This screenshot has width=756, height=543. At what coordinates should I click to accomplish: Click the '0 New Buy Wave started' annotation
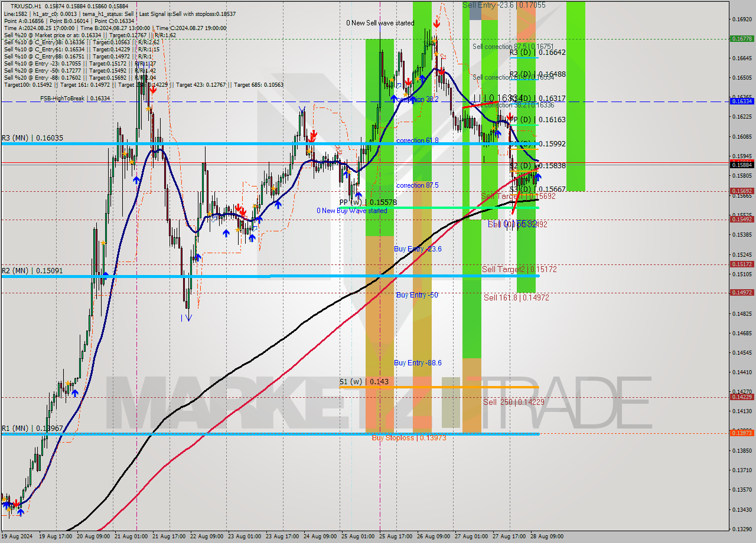352,211
